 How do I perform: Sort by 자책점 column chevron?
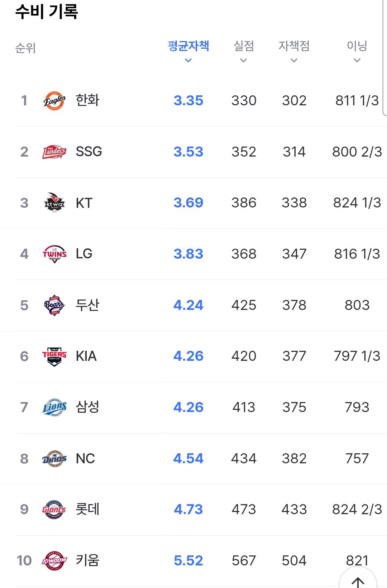point(294,61)
